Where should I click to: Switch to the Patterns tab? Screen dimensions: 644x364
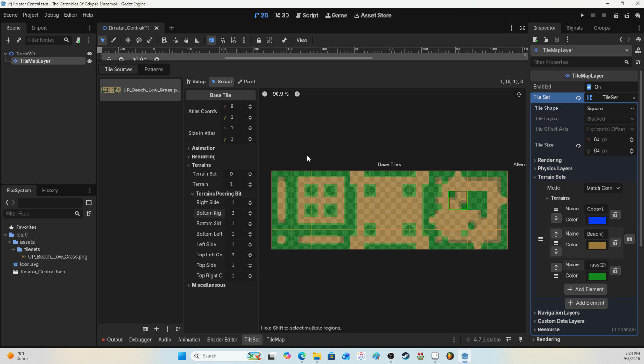pos(154,69)
